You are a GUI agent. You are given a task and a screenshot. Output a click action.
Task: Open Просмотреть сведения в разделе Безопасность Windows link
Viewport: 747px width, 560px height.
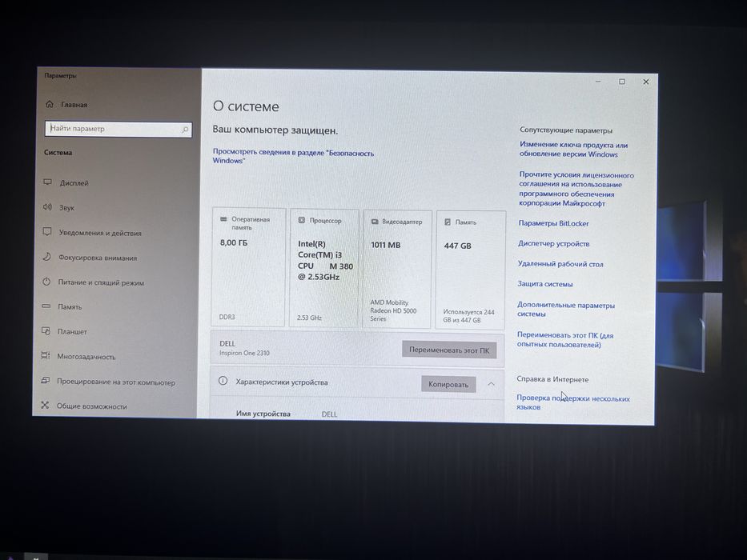[293, 157]
